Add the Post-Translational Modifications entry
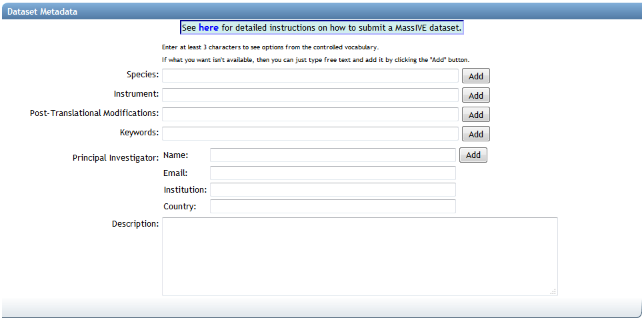The height and width of the screenshot is (320, 644). 475,115
